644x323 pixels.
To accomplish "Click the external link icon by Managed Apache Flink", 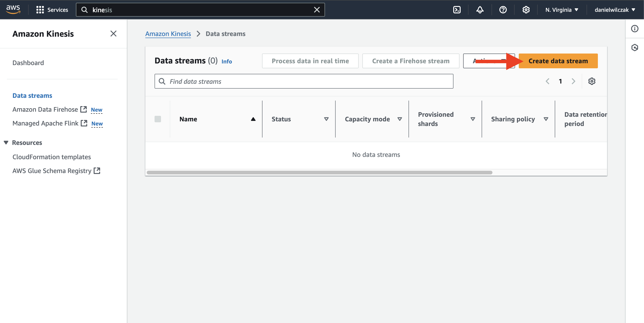I will (x=84, y=123).
